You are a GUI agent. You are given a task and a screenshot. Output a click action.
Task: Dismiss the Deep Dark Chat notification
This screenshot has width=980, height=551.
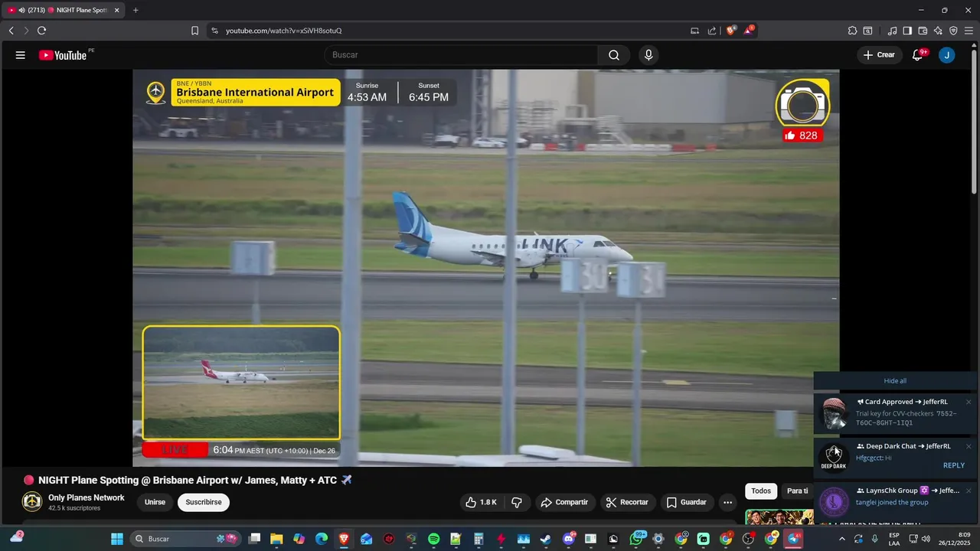(x=969, y=446)
